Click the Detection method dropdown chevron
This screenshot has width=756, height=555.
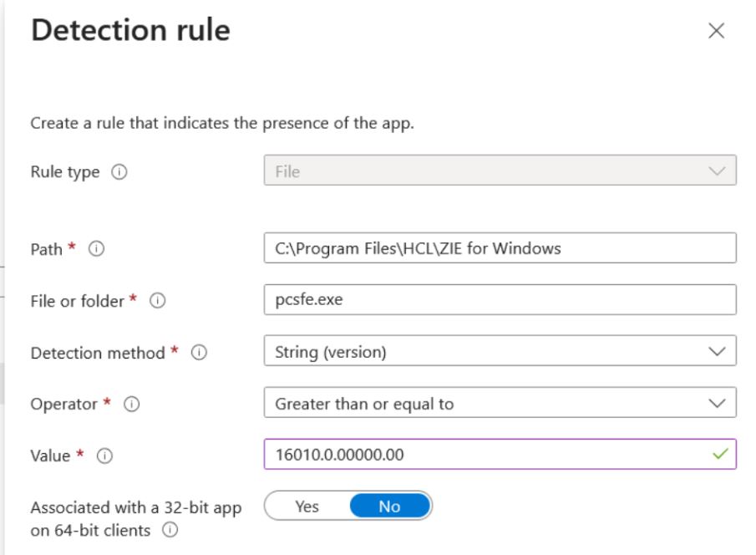(x=717, y=352)
